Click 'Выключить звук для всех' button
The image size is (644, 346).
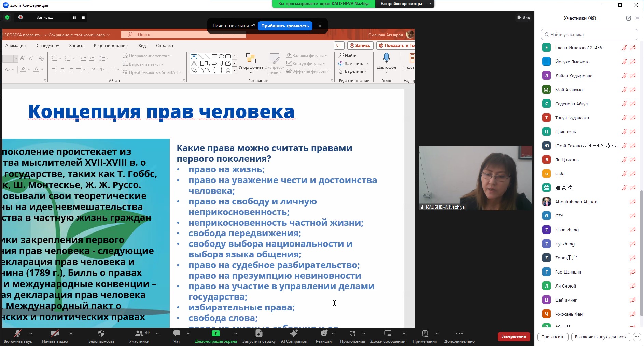click(601, 337)
